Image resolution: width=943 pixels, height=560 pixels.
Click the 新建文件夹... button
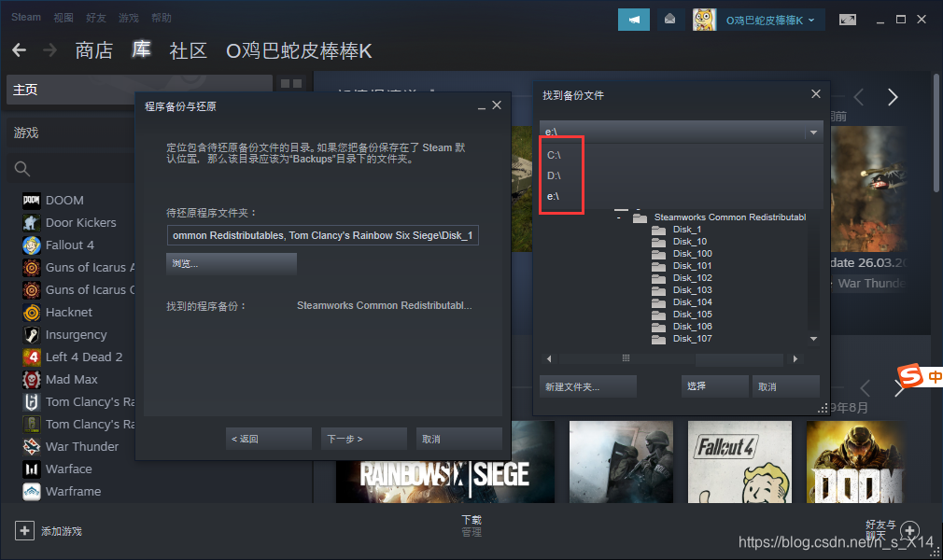[x=588, y=386]
